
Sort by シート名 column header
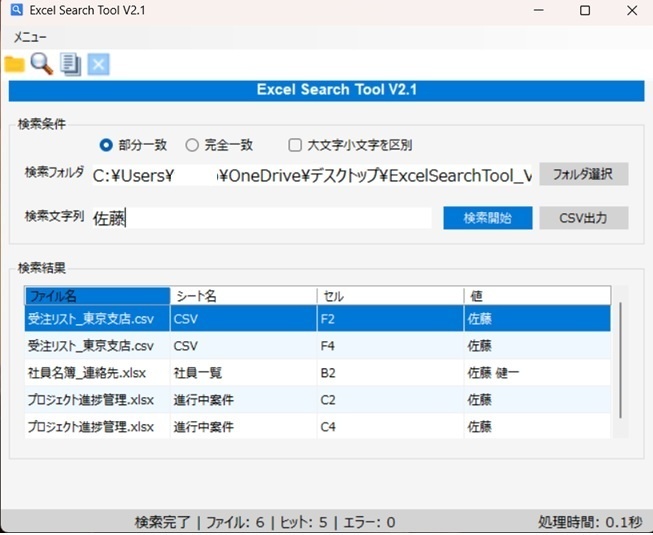coord(244,296)
